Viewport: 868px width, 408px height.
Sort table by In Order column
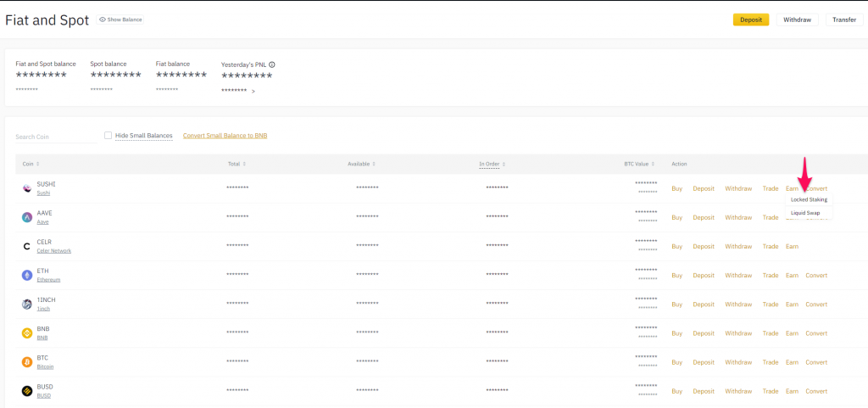492,164
